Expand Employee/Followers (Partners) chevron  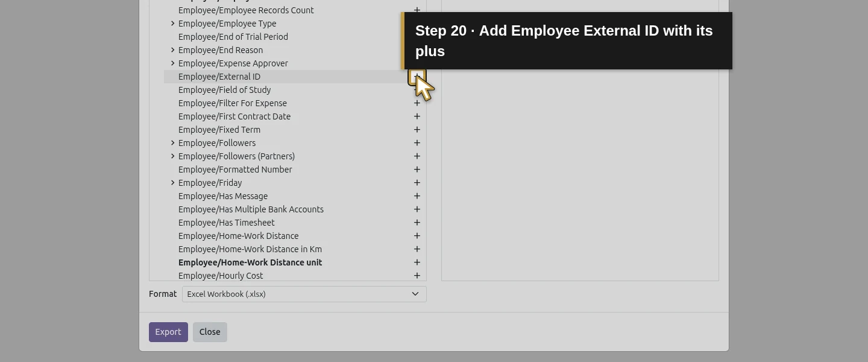coord(172,156)
